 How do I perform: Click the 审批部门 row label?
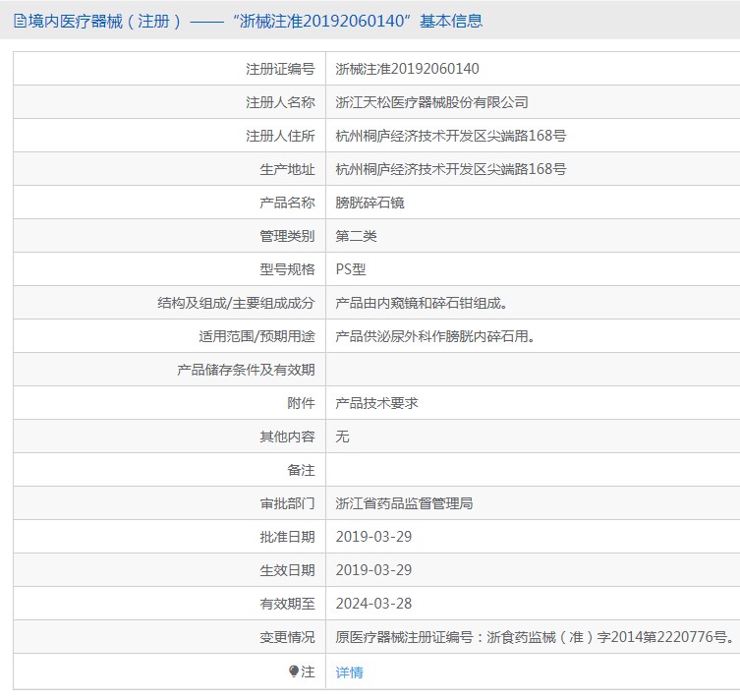click(287, 503)
